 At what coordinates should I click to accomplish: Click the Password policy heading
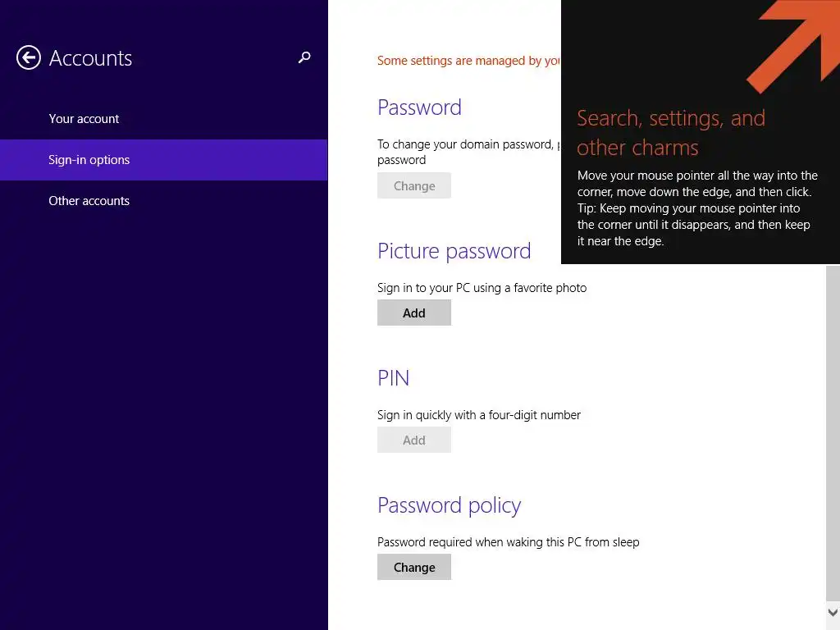(x=449, y=505)
